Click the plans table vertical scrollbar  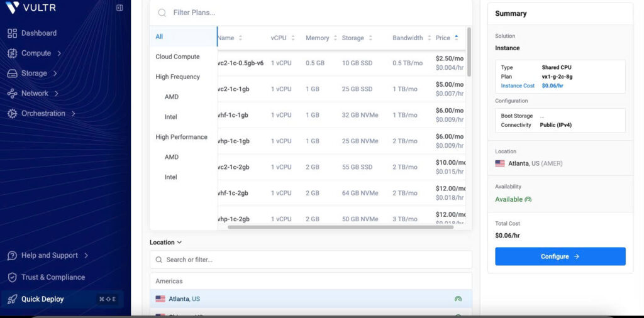click(x=469, y=52)
